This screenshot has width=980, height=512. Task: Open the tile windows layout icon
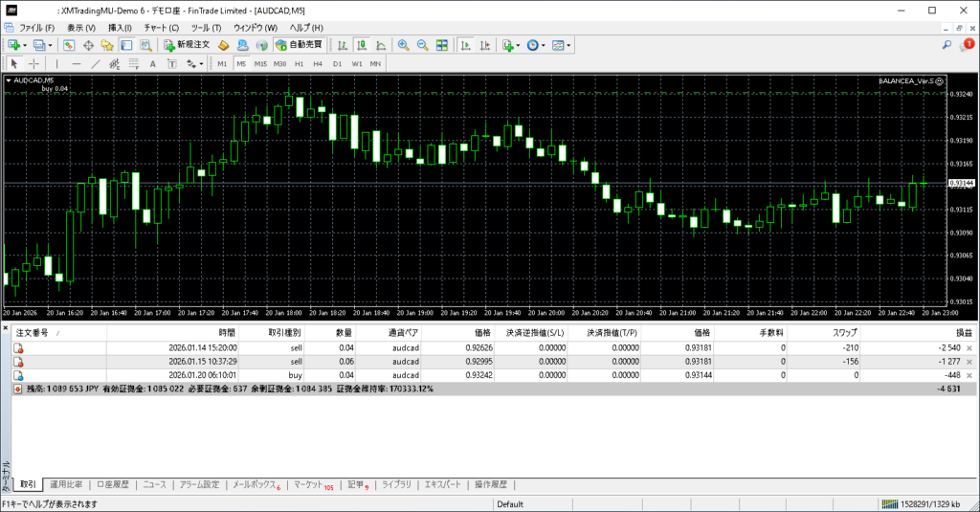coord(442,45)
